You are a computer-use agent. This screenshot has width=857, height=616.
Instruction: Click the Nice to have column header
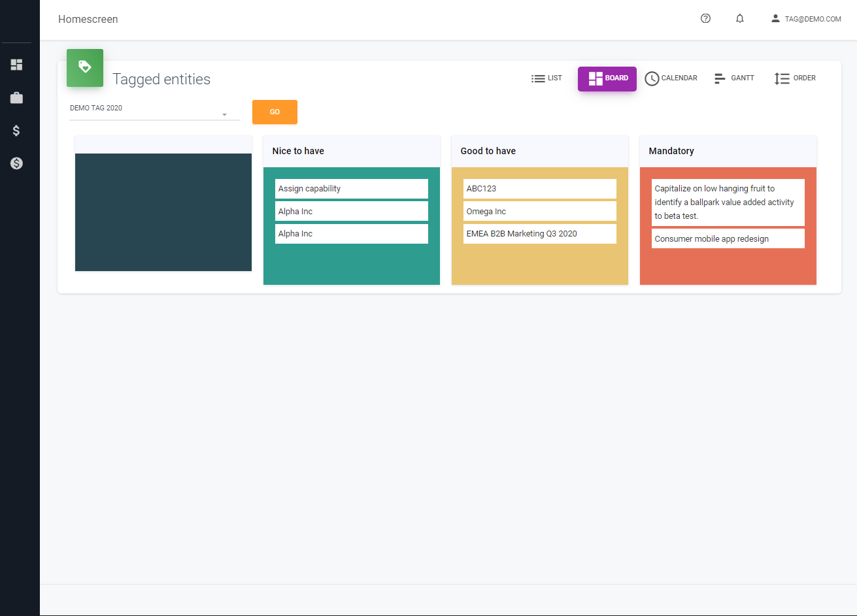point(352,151)
